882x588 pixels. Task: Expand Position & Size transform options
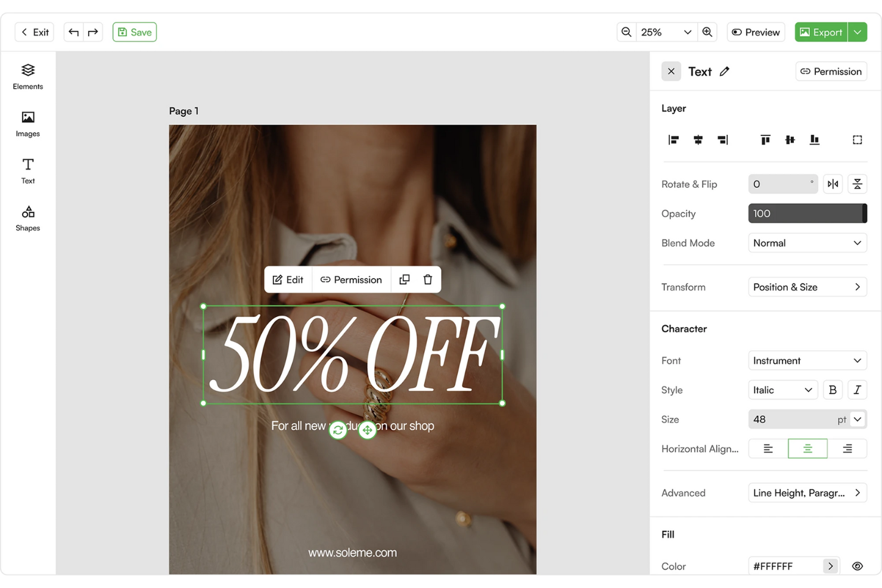pos(808,287)
